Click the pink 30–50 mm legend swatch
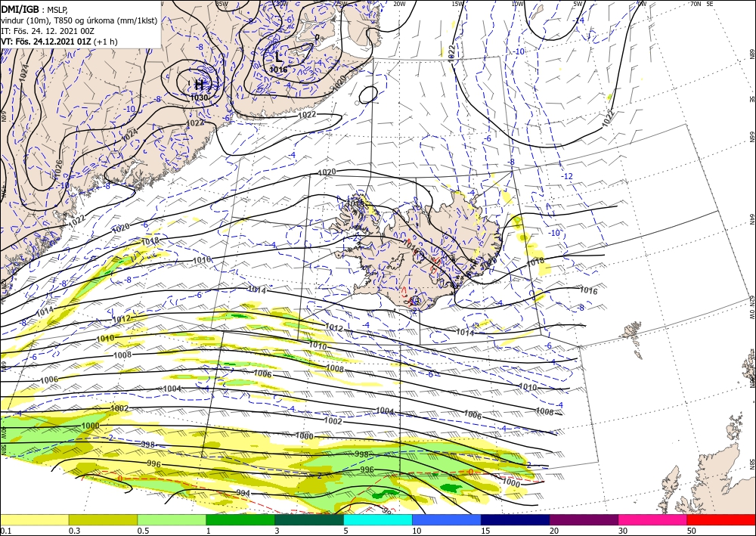The image size is (756, 536). 653,519
